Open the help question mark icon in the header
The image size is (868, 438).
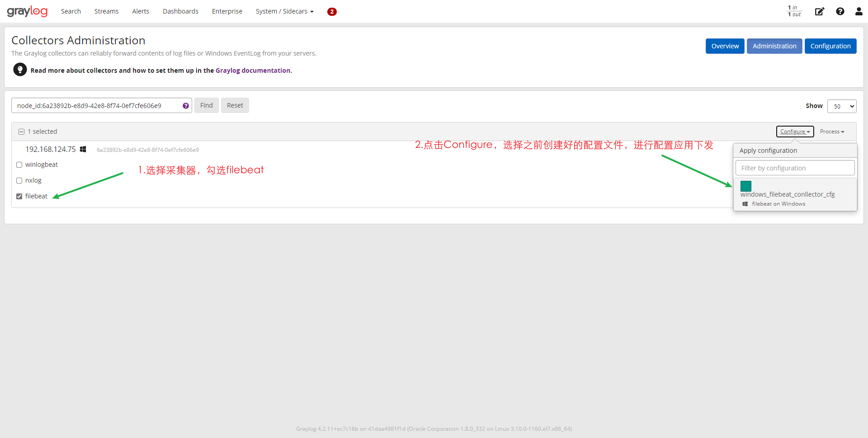[840, 11]
